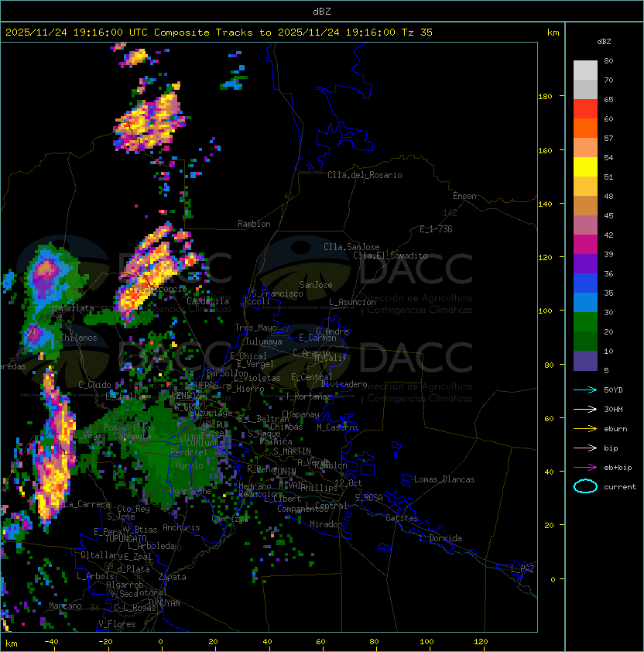Click the 'L_PAZ' map label
Viewport: 644px width, 652px height.
coord(522,569)
